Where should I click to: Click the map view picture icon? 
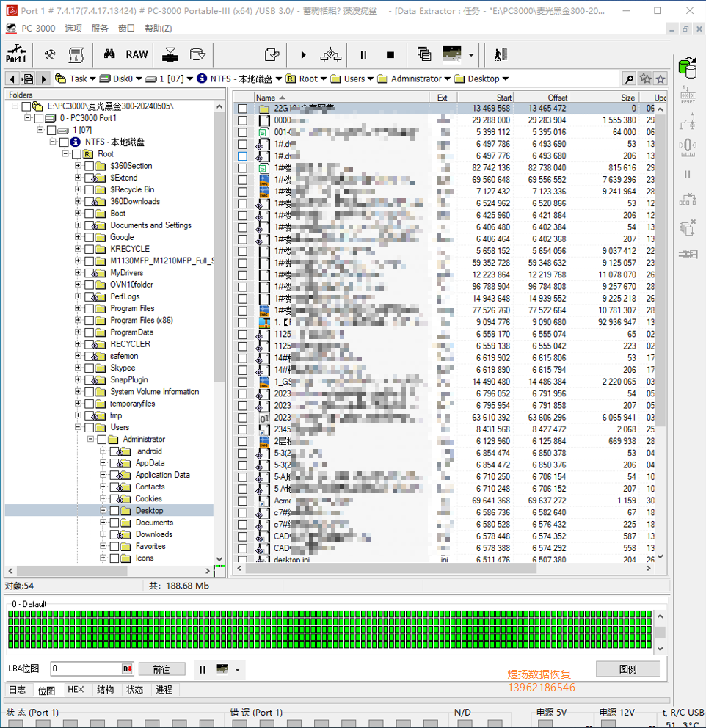451,54
